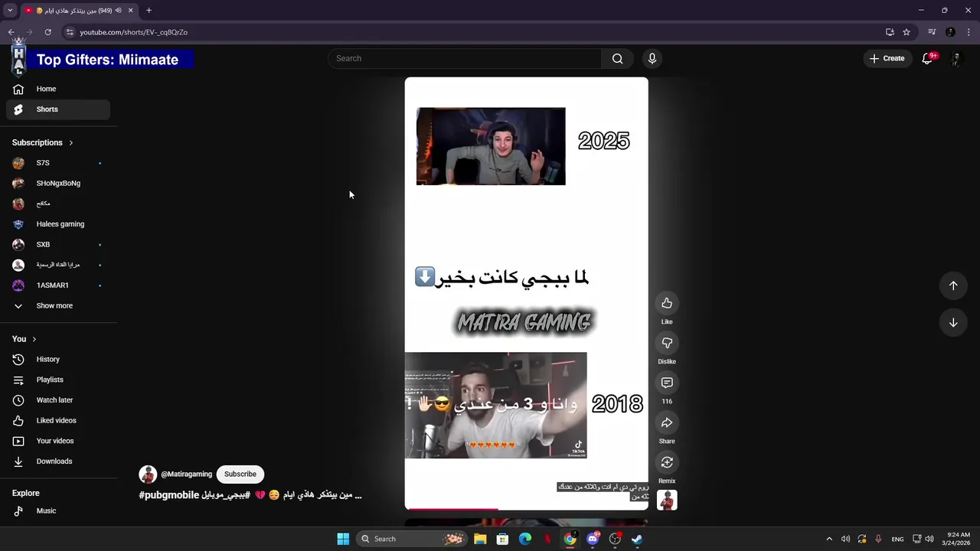Close the YouTube Shorts tab
Screen dimensions: 980x551
130,11
